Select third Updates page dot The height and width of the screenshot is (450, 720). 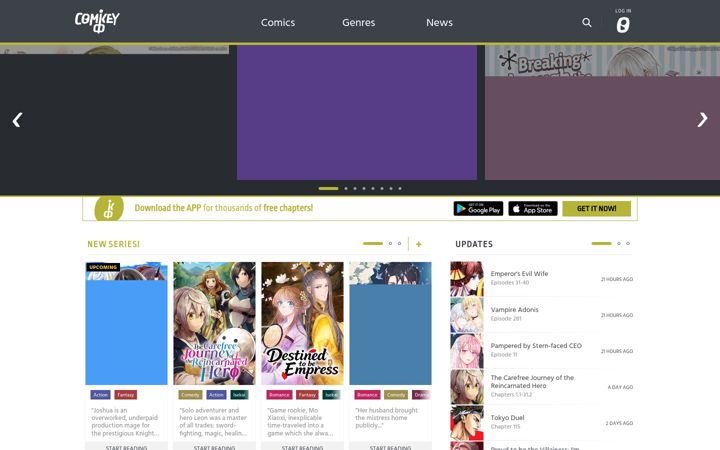628,243
